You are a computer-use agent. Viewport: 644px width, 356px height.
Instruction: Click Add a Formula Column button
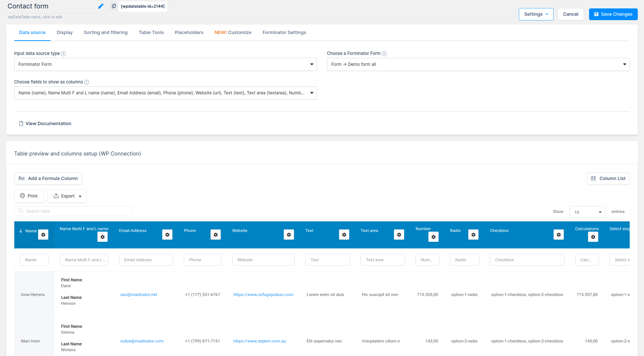coord(48,179)
